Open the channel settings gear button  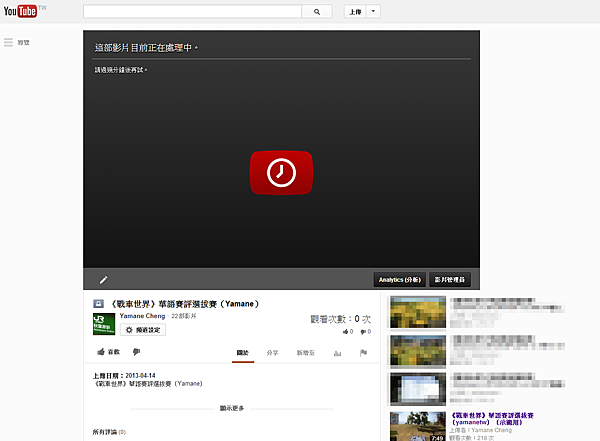143,330
